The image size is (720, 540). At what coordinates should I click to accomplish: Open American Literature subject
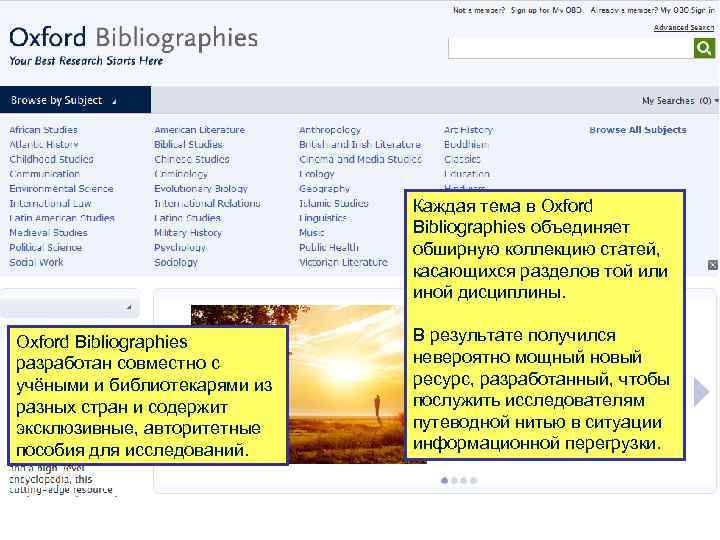[199, 130]
